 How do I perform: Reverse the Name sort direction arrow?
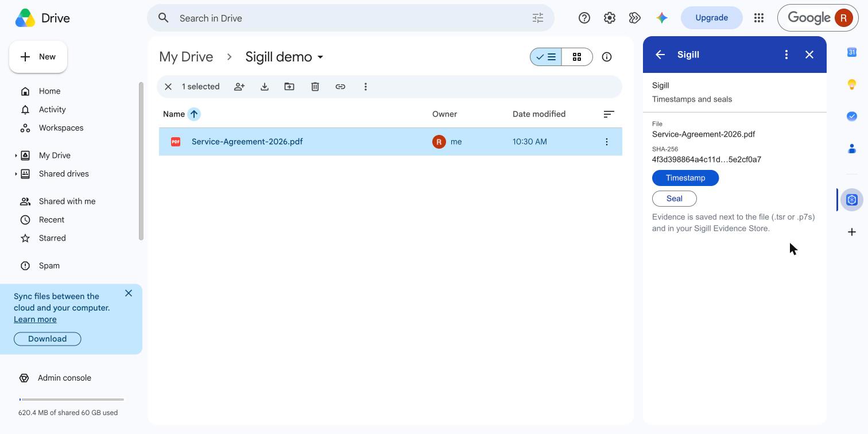pos(194,114)
